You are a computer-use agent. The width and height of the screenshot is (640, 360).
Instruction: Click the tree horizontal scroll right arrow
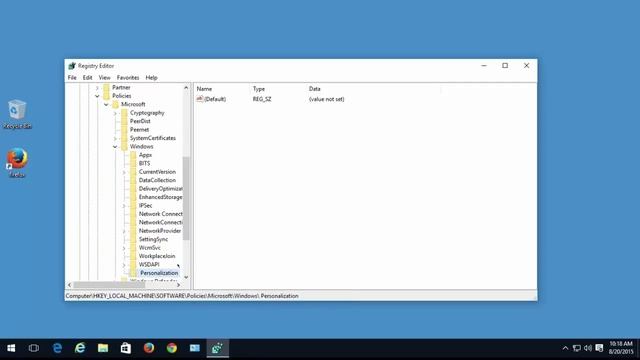[178, 285]
